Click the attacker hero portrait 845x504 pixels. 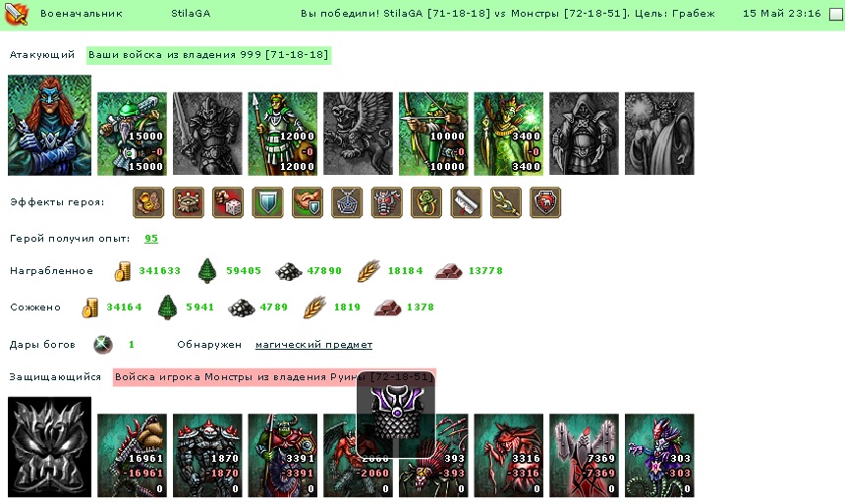[x=49, y=126]
